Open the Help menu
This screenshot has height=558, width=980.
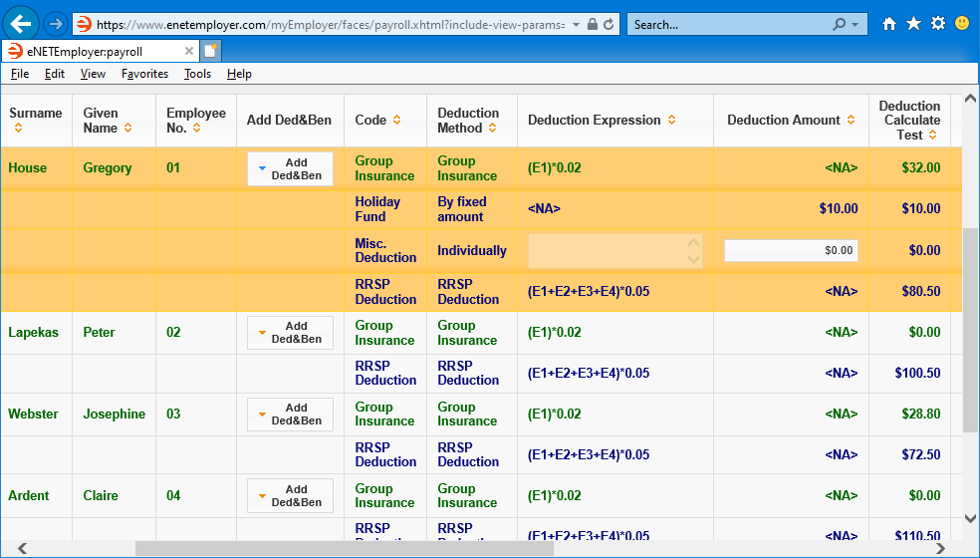[x=239, y=74]
